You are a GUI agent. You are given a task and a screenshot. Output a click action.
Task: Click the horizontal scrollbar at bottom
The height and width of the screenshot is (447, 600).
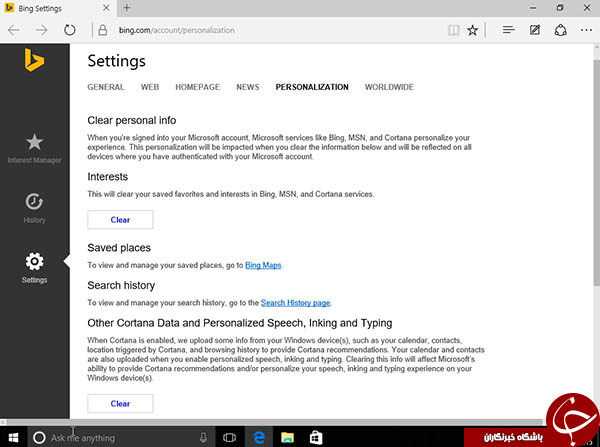pyautogui.click(x=274, y=422)
